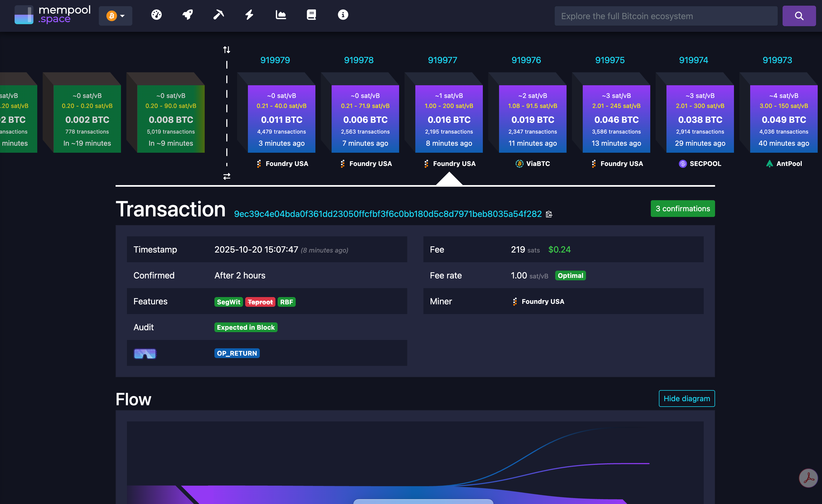
Task: Hide the flow diagram
Action: point(686,398)
